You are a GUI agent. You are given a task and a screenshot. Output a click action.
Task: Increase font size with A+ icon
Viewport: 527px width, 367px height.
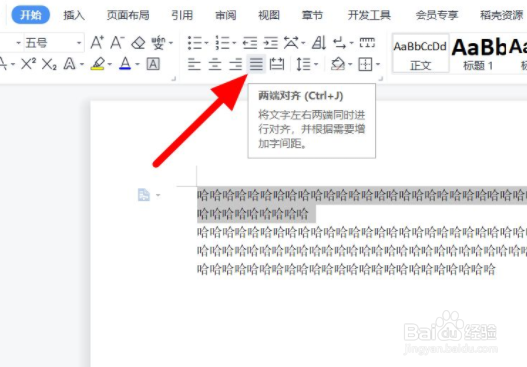97,43
